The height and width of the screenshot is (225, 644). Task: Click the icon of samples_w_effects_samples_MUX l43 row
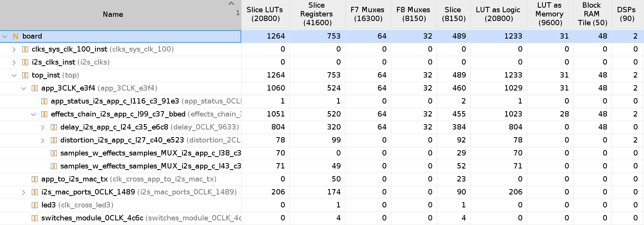tap(54, 166)
